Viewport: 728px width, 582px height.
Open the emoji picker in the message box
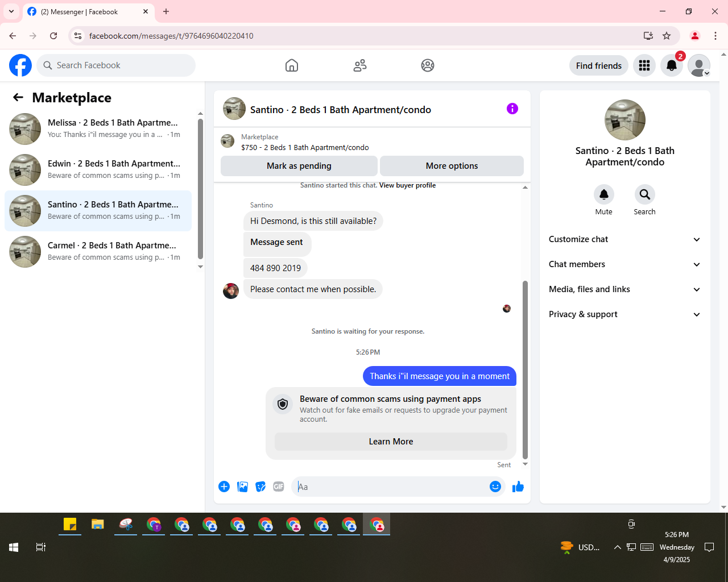[495, 487]
